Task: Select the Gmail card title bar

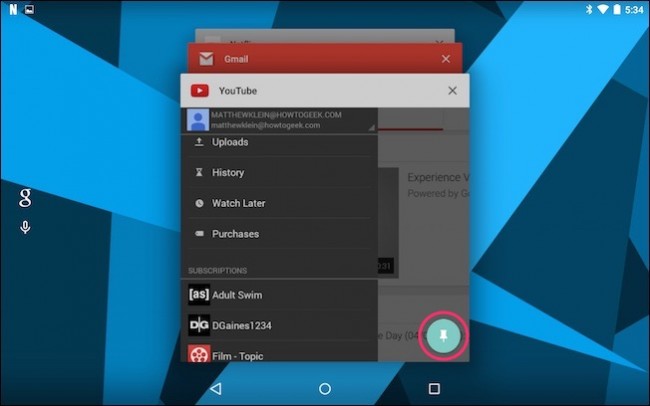Action: coord(325,58)
